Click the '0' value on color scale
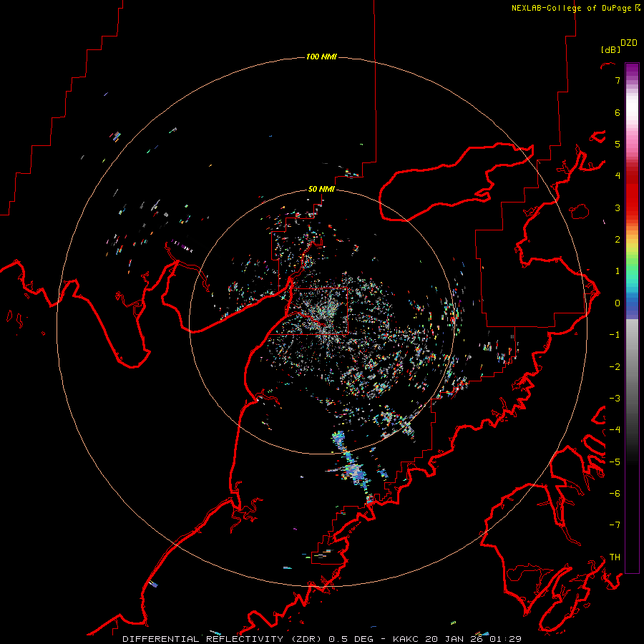 618,303
